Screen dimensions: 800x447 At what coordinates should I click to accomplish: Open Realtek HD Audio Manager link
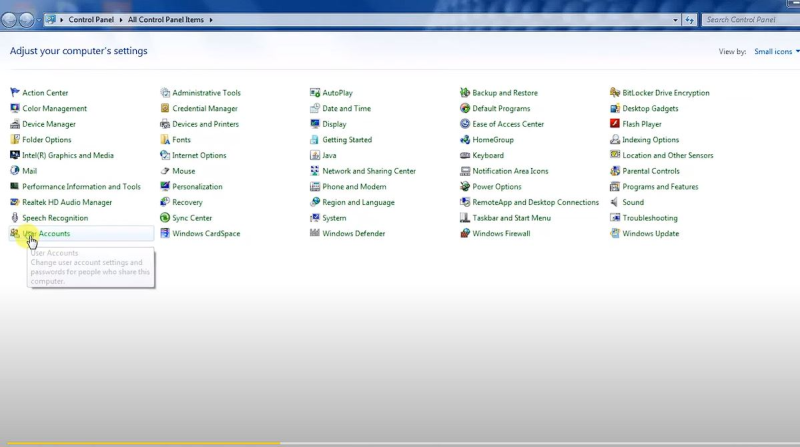(67, 202)
